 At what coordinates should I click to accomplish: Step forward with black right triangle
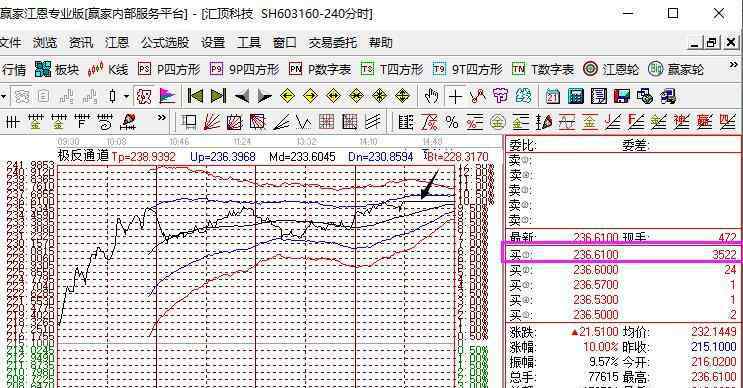click(264, 97)
